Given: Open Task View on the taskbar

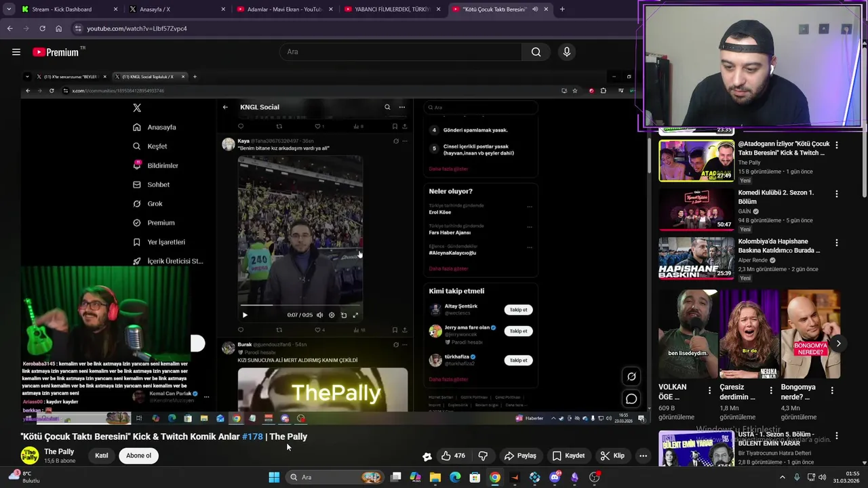Looking at the screenshot, I should (x=396, y=477).
